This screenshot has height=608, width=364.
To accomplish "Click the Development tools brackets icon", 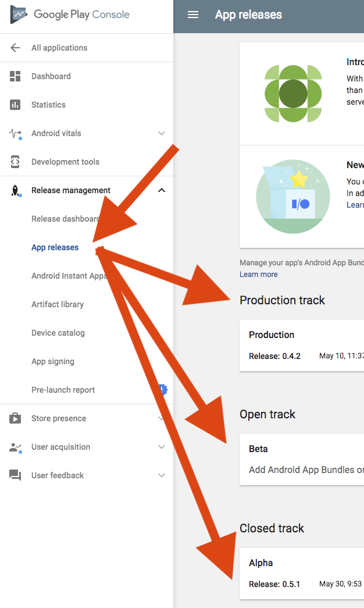I will 15,162.
